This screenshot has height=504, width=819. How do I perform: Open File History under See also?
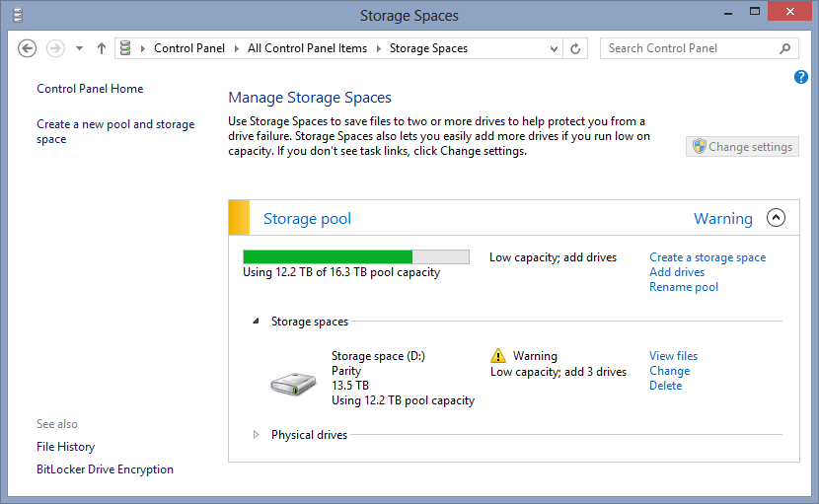pos(66,447)
